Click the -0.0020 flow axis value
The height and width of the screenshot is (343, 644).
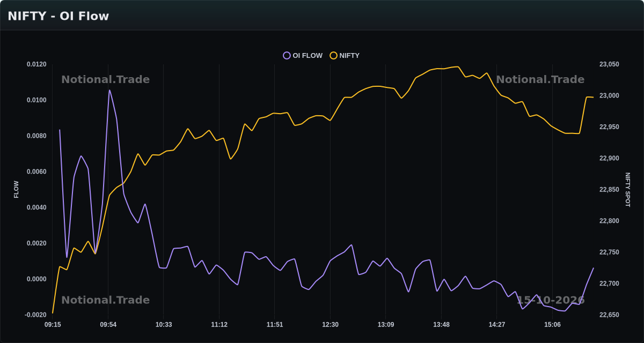(35, 315)
